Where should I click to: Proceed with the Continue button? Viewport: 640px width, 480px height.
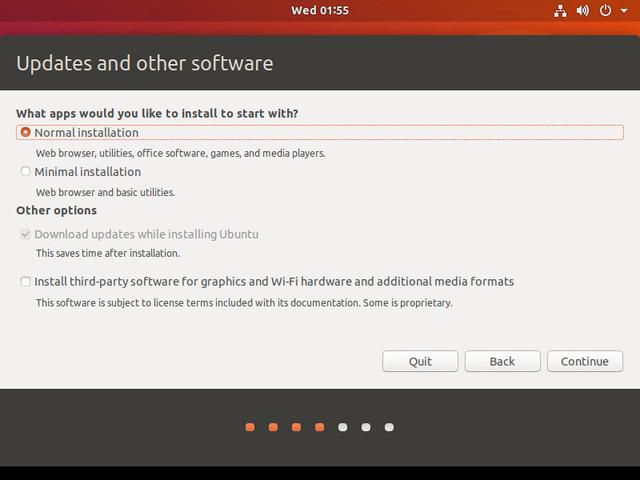(x=585, y=361)
